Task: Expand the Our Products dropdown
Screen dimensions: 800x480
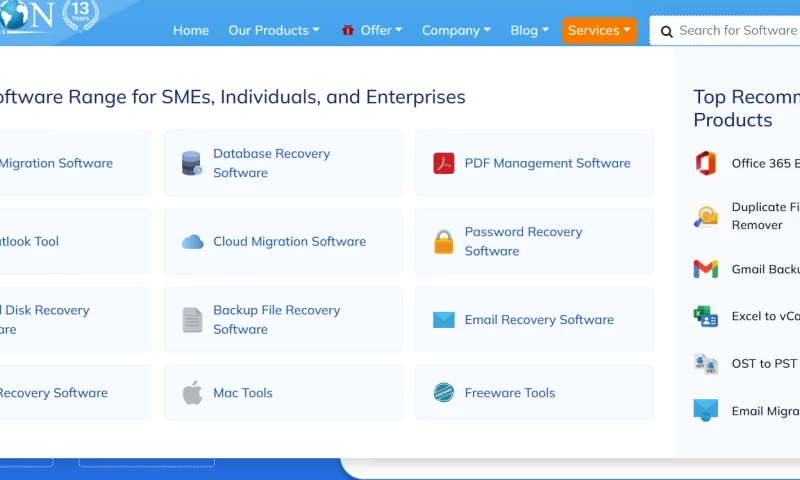Action: click(x=274, y=31)
